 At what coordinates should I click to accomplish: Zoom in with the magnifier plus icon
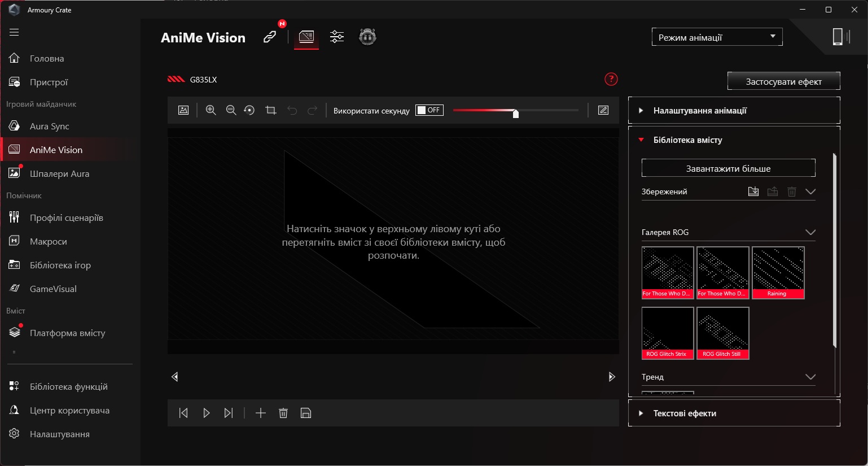(211, 110)
